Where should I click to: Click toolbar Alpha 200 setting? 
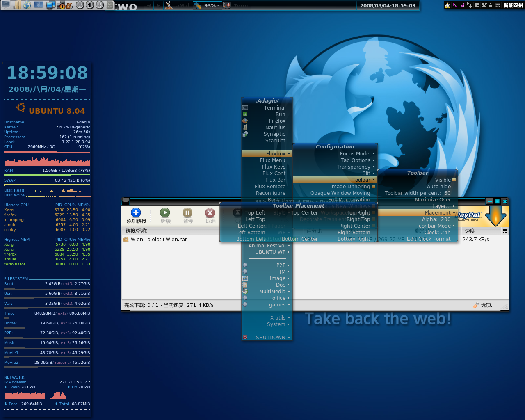tap(418, 219)
